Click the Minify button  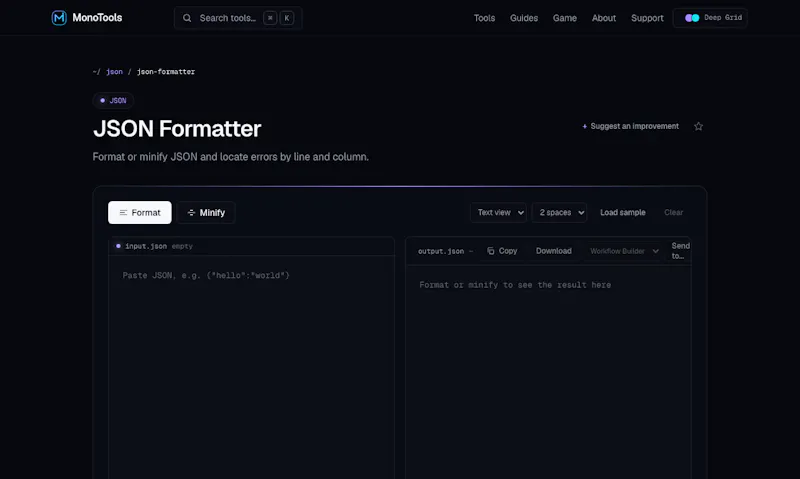(x=206, y=212)
